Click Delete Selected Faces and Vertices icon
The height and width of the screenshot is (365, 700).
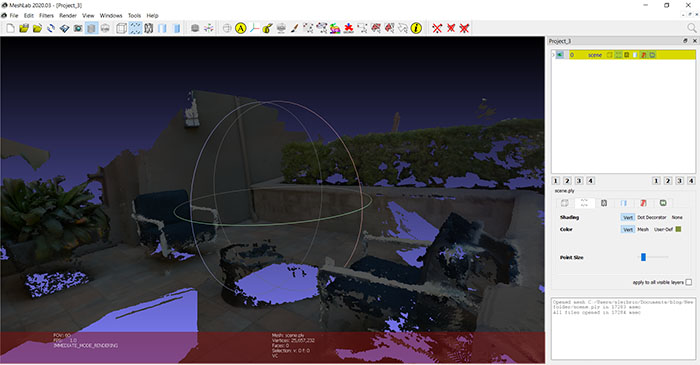(x=464, y=28)
